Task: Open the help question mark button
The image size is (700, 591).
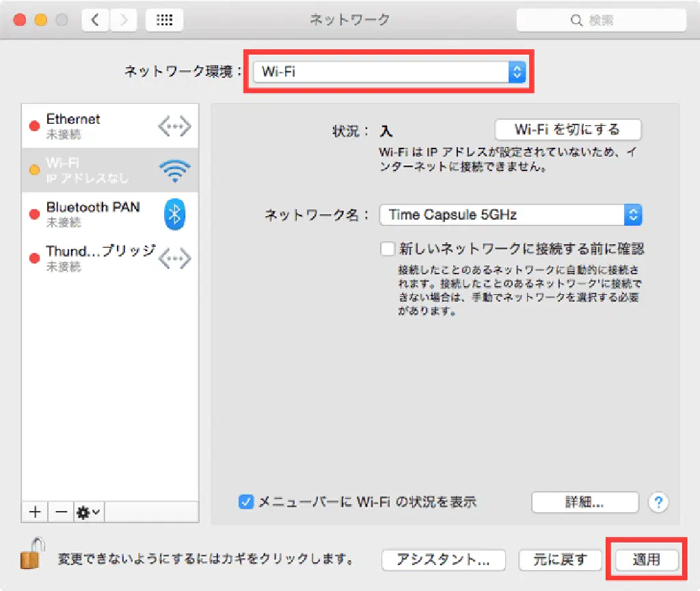Action: (x=658, y=502)
